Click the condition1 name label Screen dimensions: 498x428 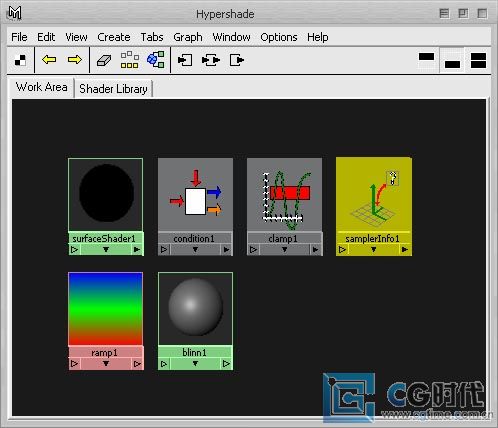pyautogui.click(x=194, y=239)
